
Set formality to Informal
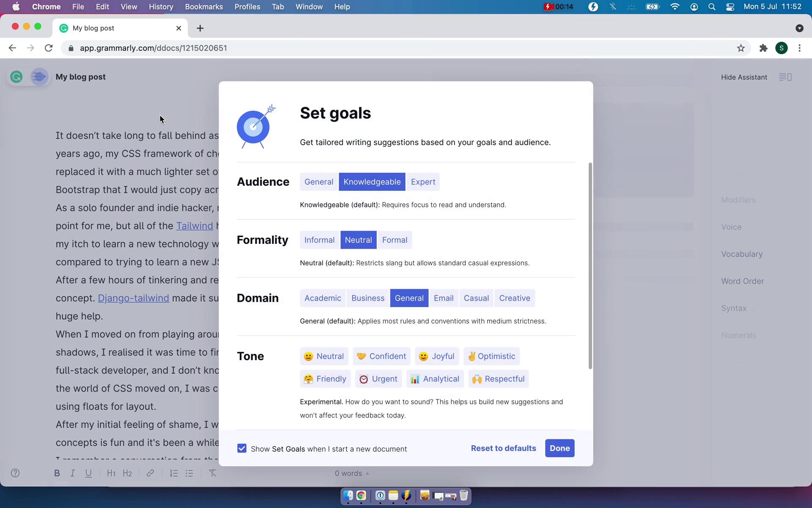tap(319, 240)
